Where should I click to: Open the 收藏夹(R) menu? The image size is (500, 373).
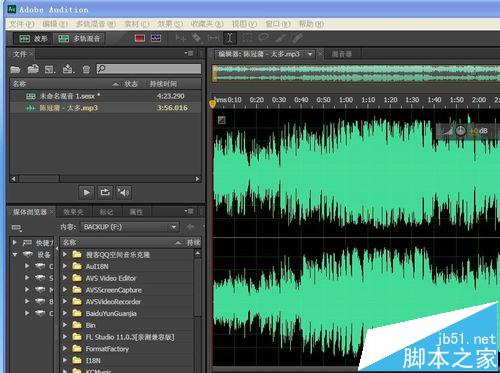[x=207, y=24]
